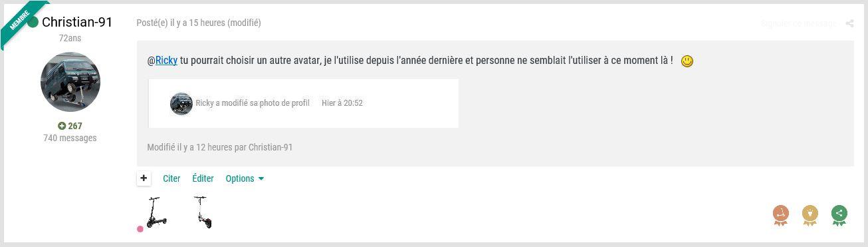Click the green online status dot by Christian-91
The height and width of the screenshot is (247, 868).
(33, 23)
